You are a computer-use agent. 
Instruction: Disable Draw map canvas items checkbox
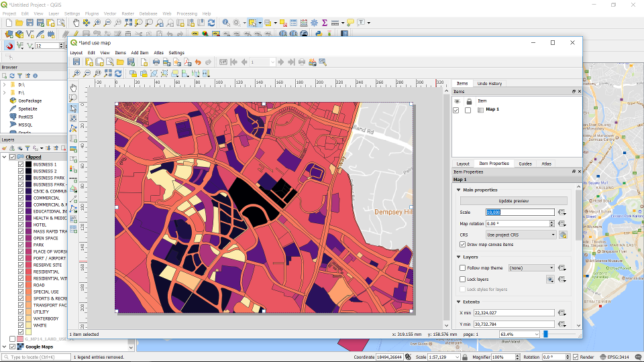[463, 245]
